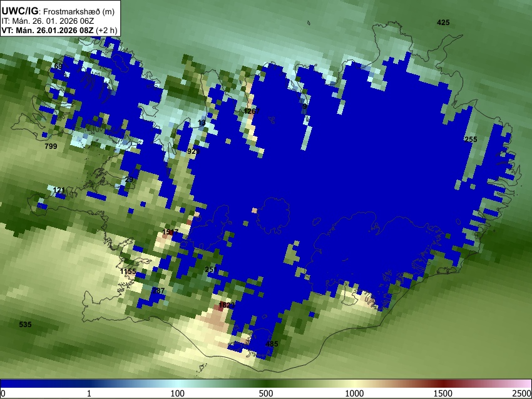The height and width of the screenshot is (399, 532).
Task: Click the VT: Mán. 26.01.2026 08Z line
Action: 59,30
